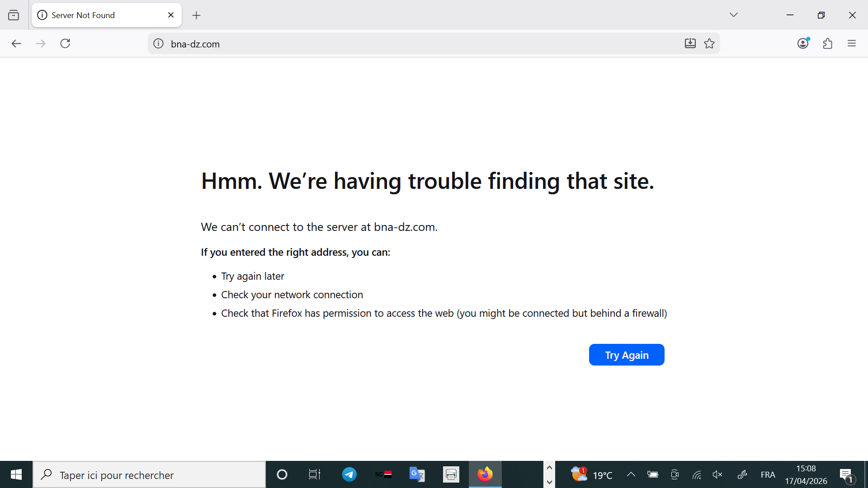The height and width of the screenshot is (488, 868).
Task: Open a new browser tab
Action: 196,15
